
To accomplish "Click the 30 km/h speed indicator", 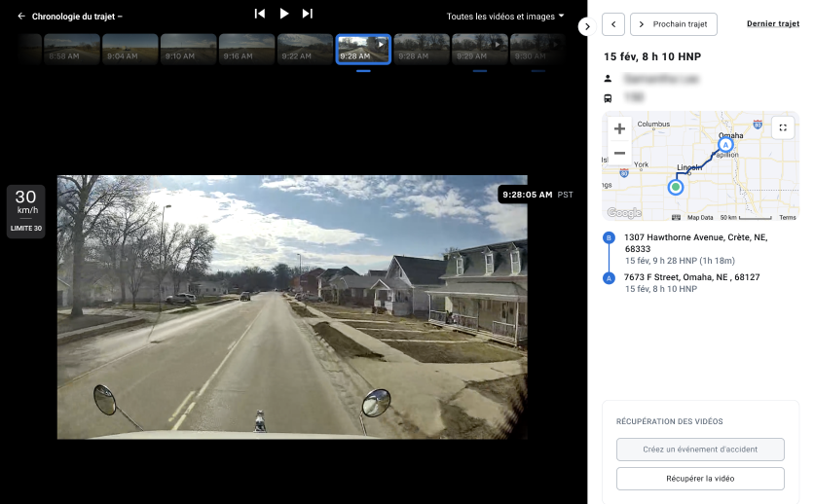I will coord(26,211).
